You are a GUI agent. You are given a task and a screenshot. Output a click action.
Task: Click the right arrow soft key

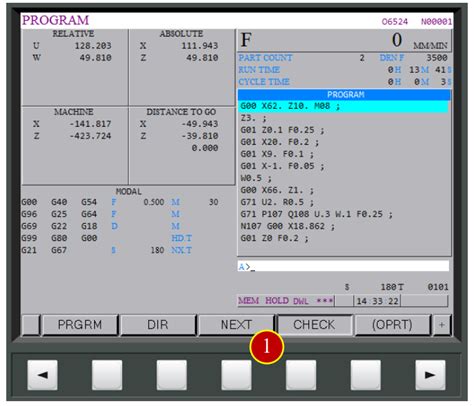point(430,375)
